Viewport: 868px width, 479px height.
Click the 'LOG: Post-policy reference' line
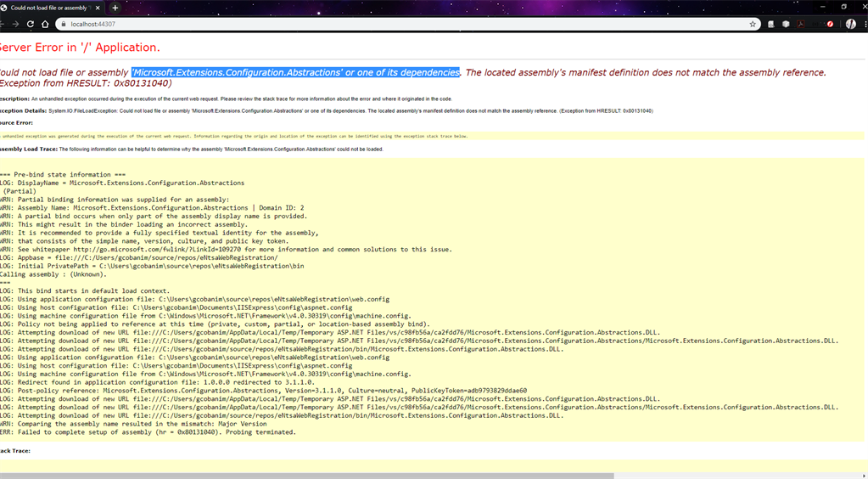click(x=264, y=391)
